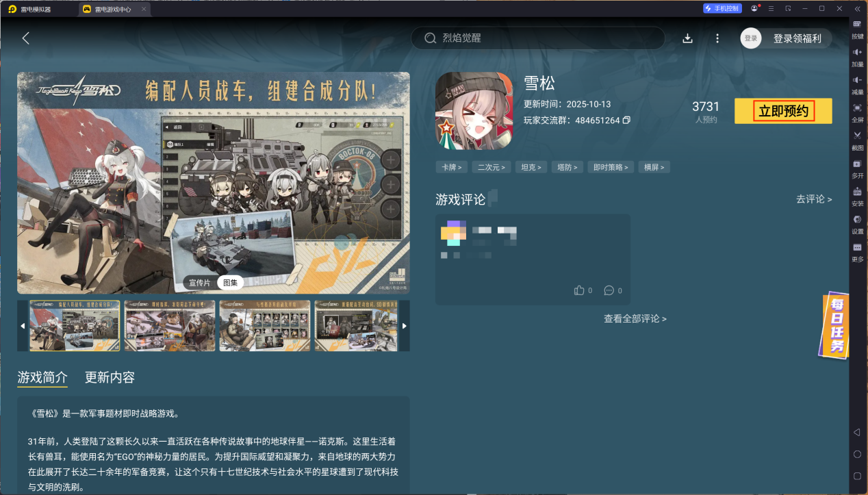This screenshot has height=495, width=868.
Task: Click the download icon near the search bar
Action: click(x=687, y=38)
